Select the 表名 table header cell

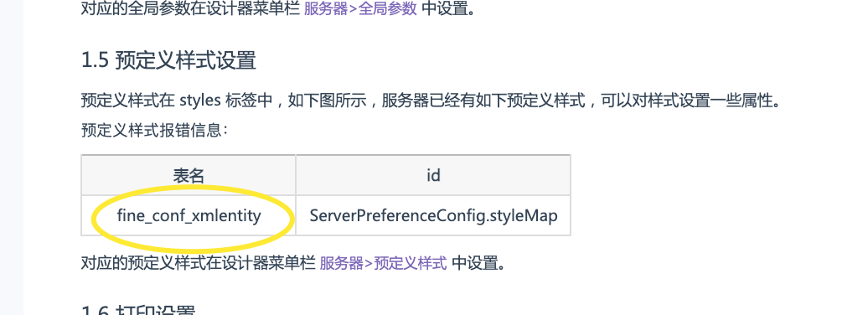189,175
